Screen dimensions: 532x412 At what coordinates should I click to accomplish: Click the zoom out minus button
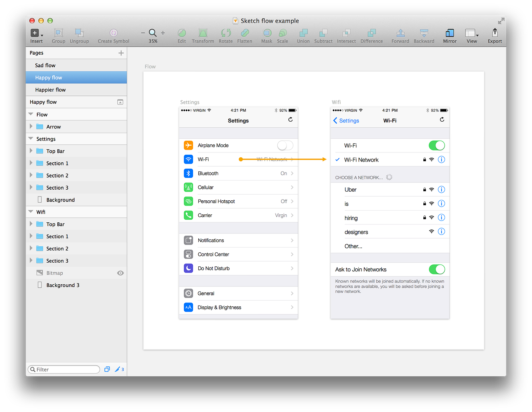click(x=143, y=33)
